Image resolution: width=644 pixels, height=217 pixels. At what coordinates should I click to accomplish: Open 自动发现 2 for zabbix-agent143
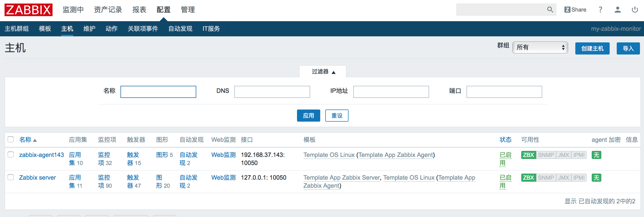188,159
